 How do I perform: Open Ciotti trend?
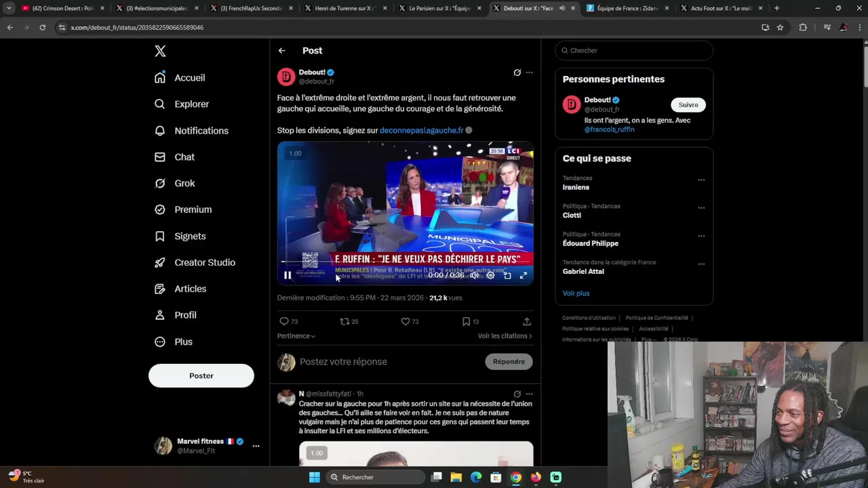coord(572,215)
